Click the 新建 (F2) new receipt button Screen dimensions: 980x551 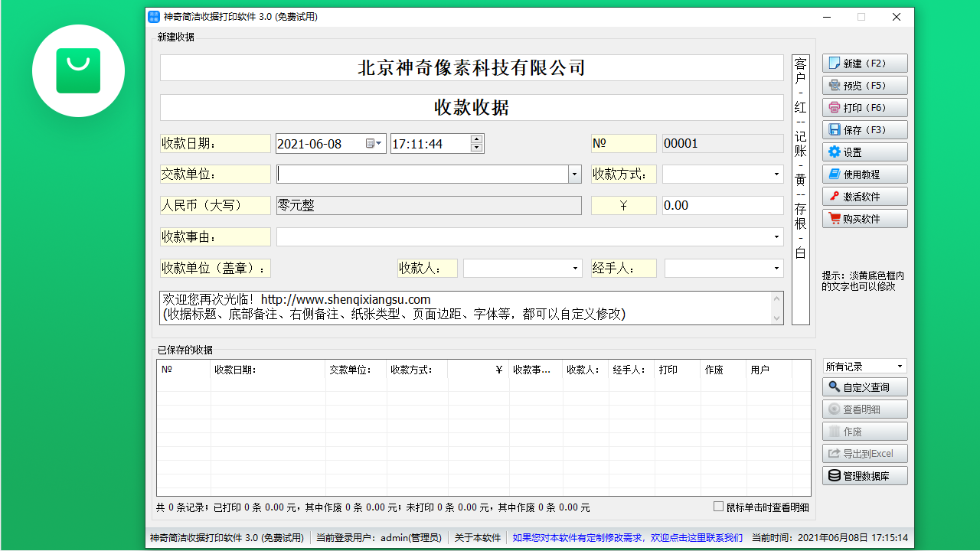(865, 64)
